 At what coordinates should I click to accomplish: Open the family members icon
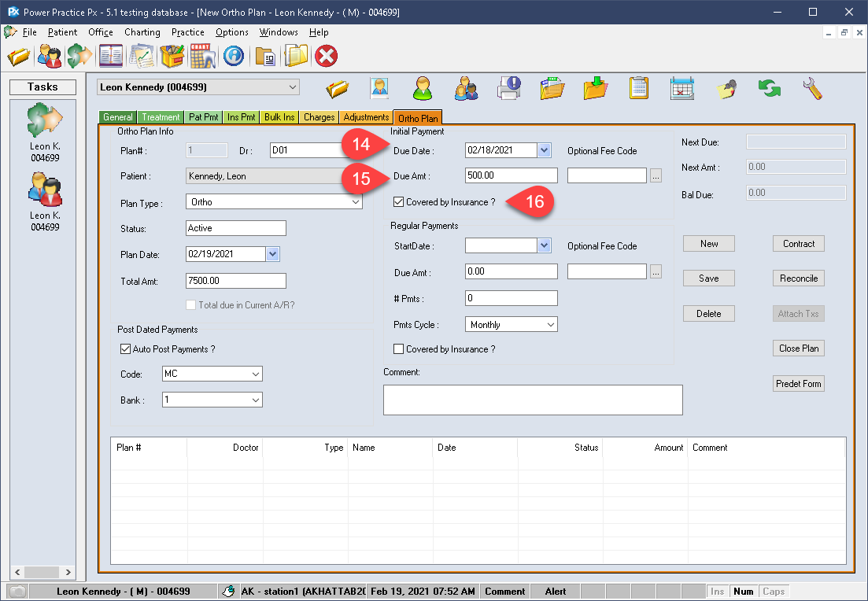tap(466, 89)
